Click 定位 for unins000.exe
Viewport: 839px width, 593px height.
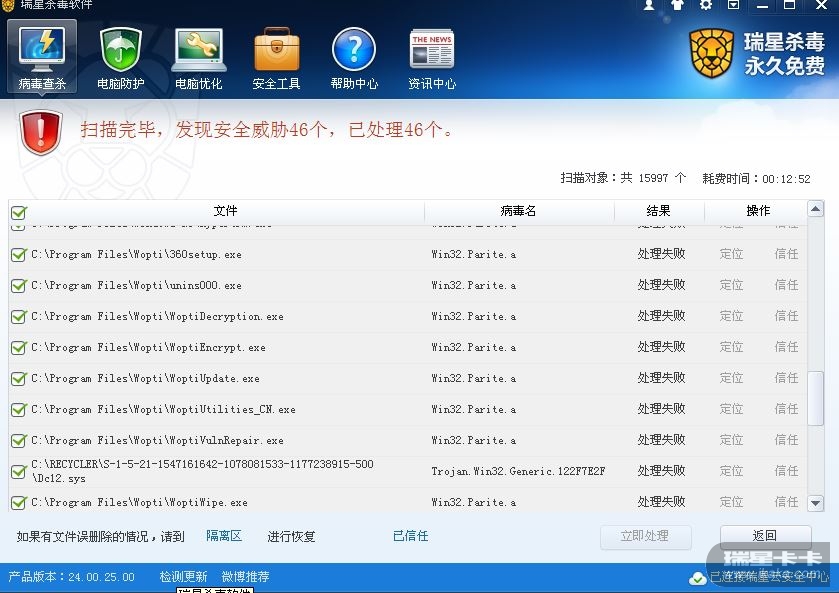point(731,285)
